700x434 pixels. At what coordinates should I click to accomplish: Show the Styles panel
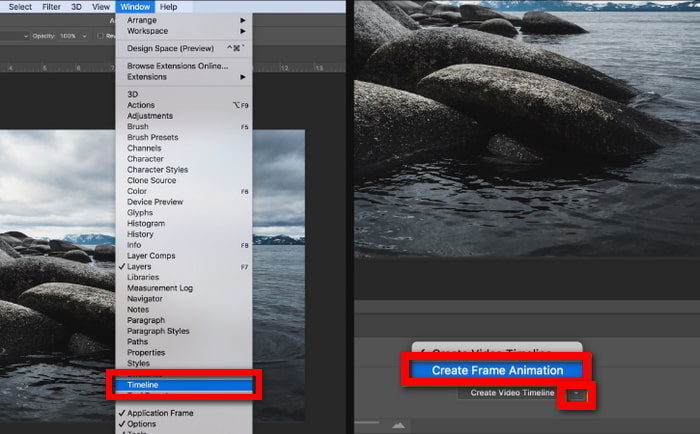tap(184, 363)
